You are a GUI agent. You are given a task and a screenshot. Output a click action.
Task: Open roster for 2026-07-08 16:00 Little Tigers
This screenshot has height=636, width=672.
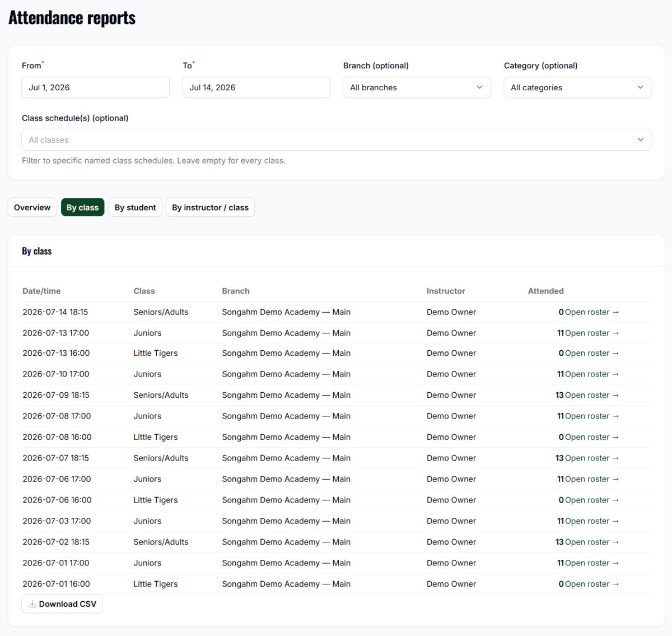pyautogui.click(x=592, y=437)
